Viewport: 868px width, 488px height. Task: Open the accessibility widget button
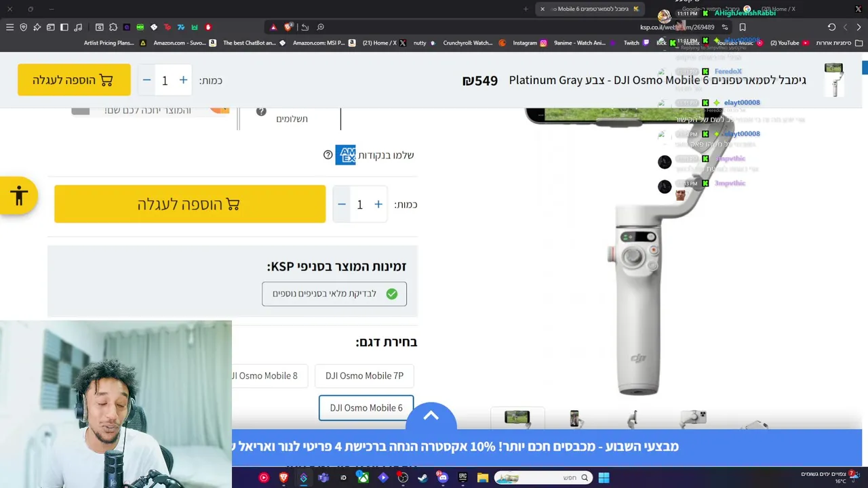19,196
